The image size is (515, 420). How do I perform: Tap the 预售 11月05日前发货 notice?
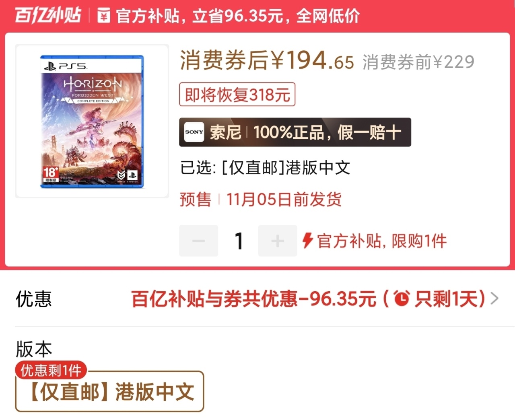[261, 199]
